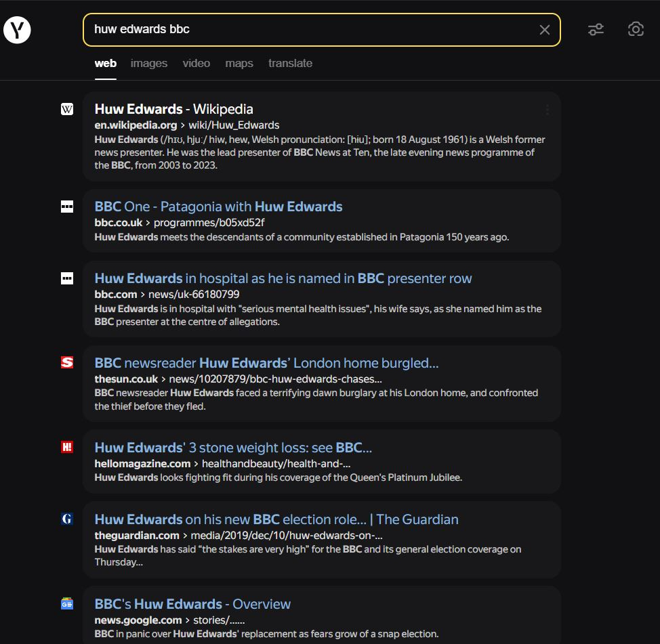Click the BBC favicon beside hospital result

point(67,278)
